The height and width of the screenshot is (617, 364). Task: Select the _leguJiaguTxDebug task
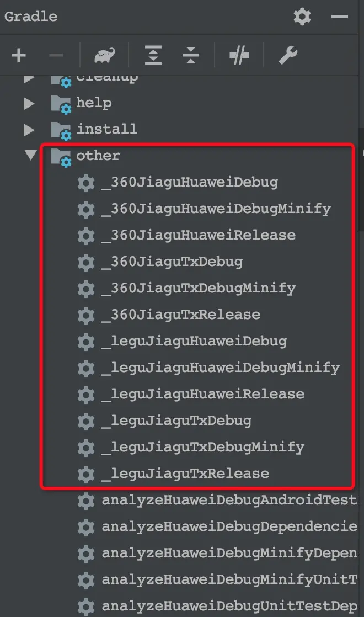pyautogui.click(x=176, y=421)
